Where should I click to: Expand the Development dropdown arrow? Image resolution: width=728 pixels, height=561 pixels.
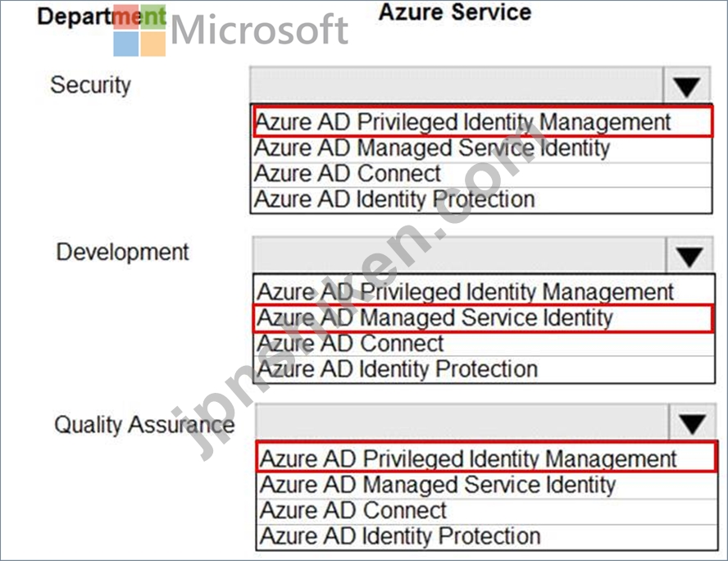click(689, 255)
